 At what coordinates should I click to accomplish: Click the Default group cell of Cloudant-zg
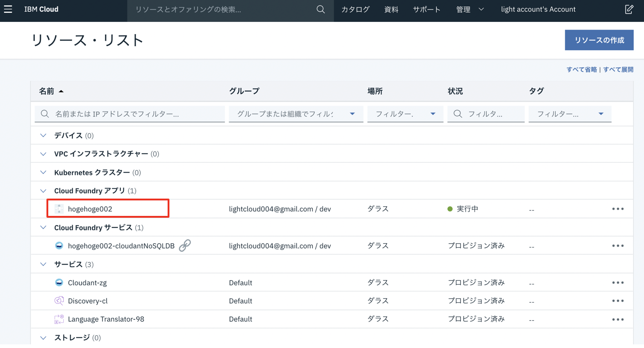pos(240,283)
